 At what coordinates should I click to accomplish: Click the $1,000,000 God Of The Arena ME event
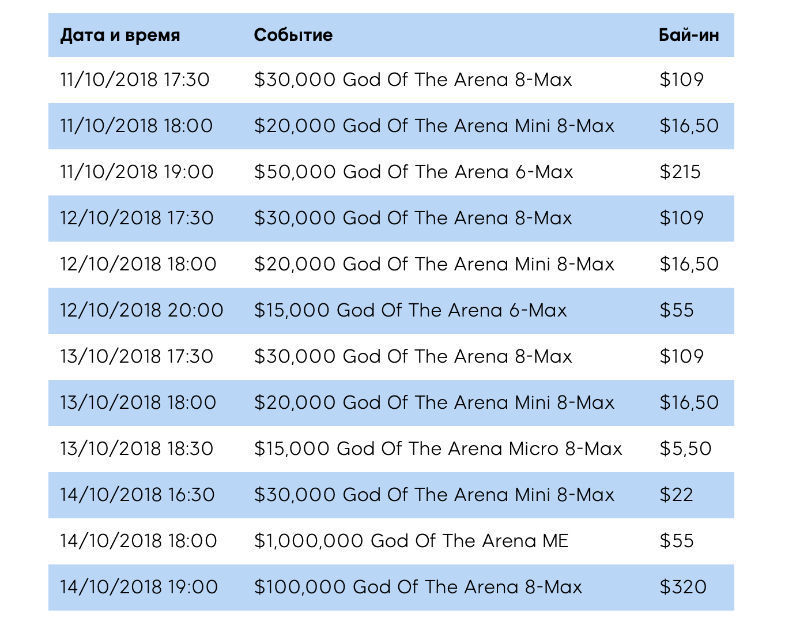coord(411,541)
